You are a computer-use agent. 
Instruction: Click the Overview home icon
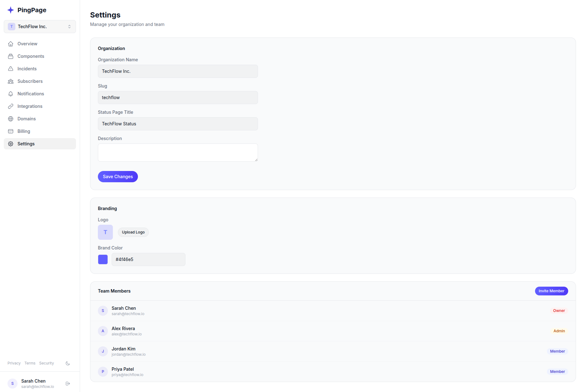pyautogui.click(x=11, y=44)
